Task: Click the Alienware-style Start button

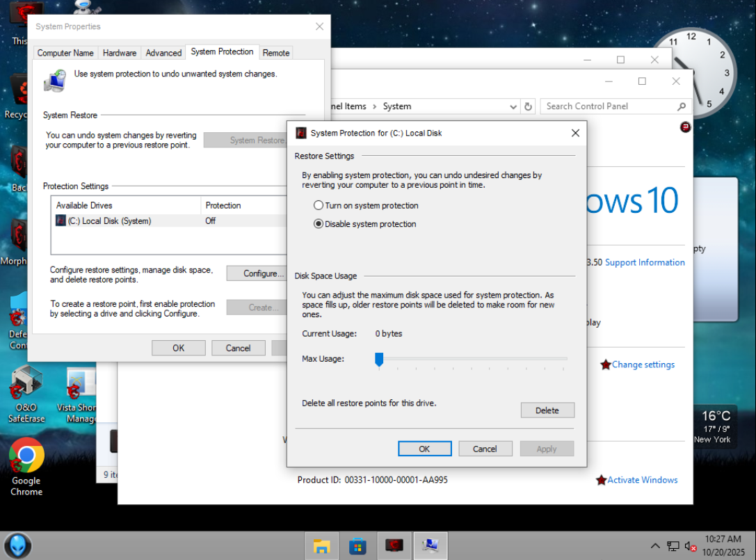Action: (x=17, y=545)
